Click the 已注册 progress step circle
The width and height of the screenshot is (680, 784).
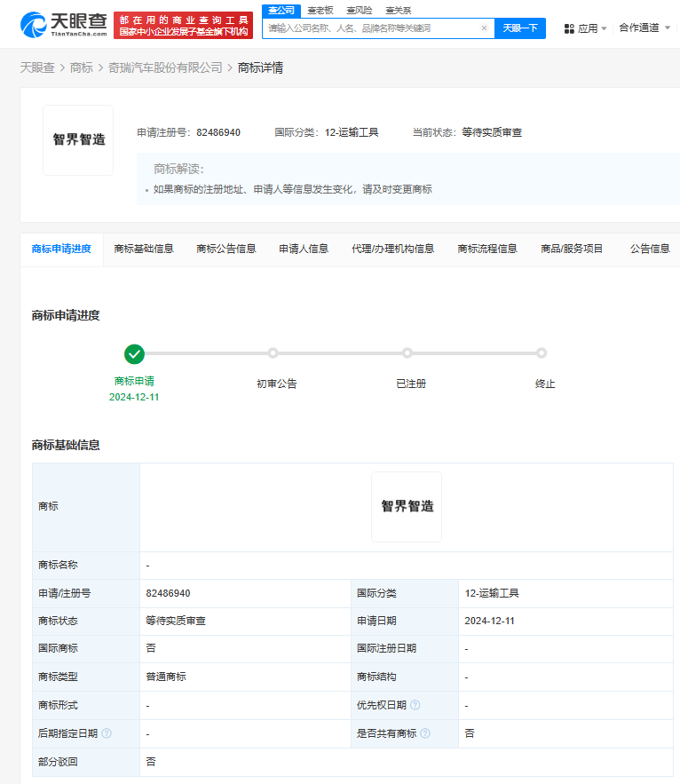(x=407, y=353)
